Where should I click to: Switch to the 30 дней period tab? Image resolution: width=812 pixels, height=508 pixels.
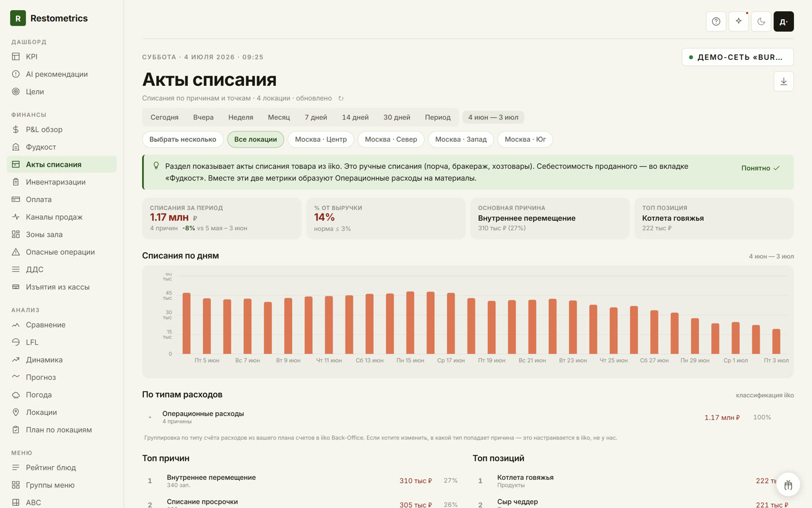[x=397, y=117]
